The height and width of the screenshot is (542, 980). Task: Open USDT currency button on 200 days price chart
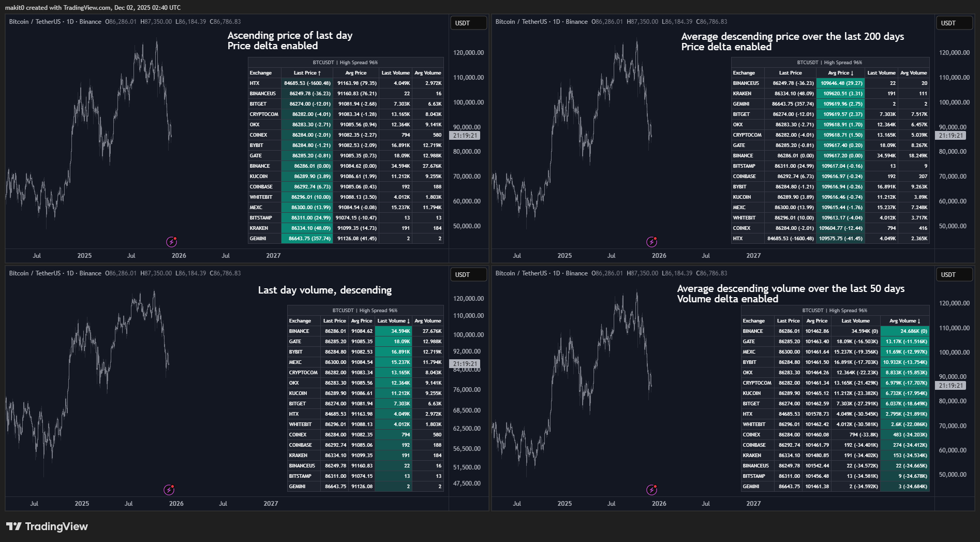954,23
